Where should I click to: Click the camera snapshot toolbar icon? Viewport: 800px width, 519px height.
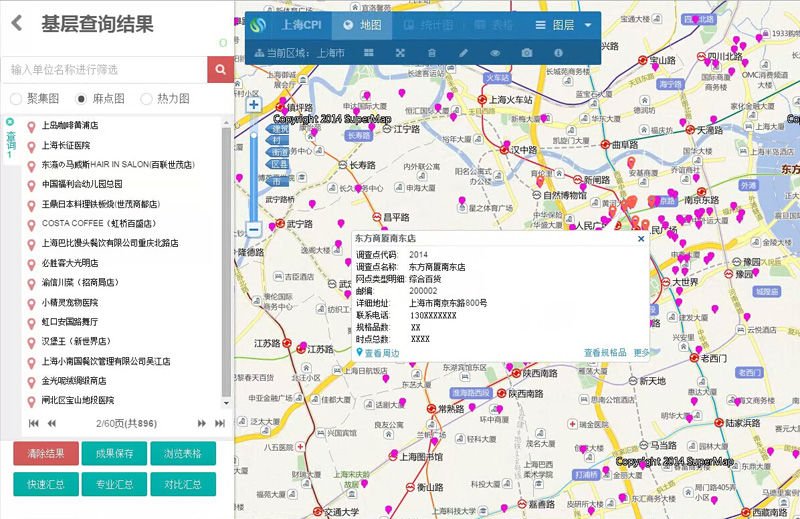pyautogui.click(x=527, y=53)
